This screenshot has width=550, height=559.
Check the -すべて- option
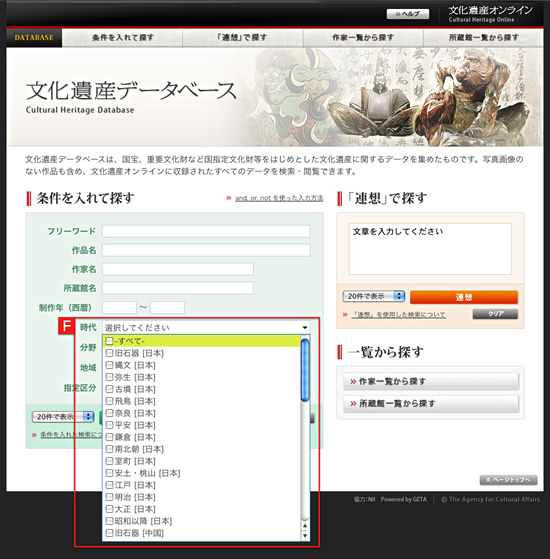click(109, 341)
